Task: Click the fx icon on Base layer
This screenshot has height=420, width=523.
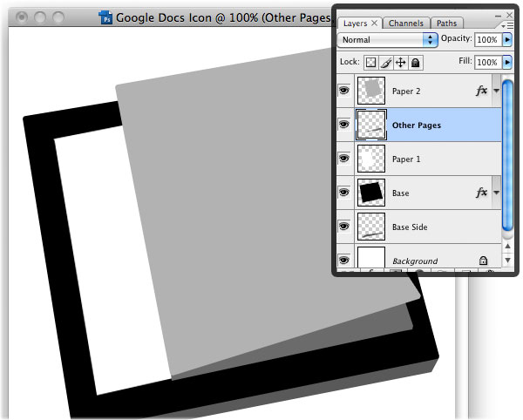Action: click(482, 193)
